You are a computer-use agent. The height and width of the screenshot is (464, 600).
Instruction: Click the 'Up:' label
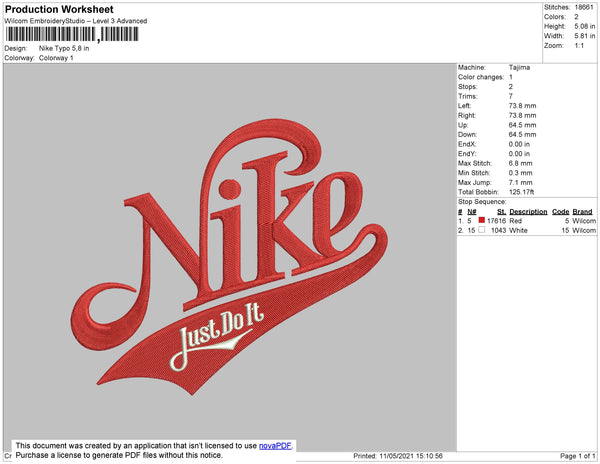[x=463, y=125]
